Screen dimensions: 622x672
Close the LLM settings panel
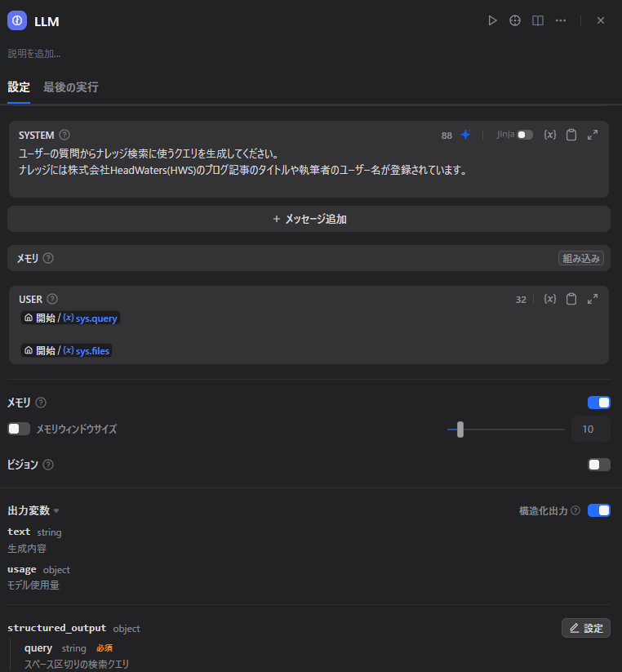point(601,20)
